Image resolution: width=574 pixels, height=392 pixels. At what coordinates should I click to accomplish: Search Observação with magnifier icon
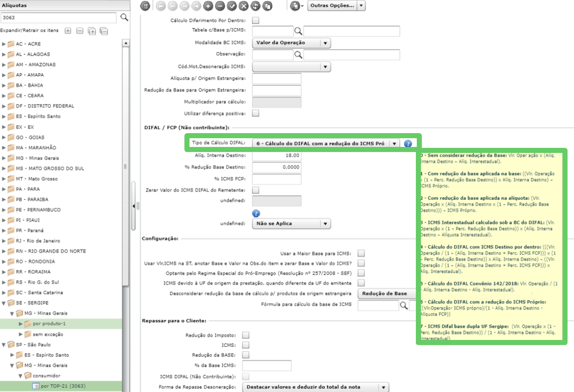[298, 55]
